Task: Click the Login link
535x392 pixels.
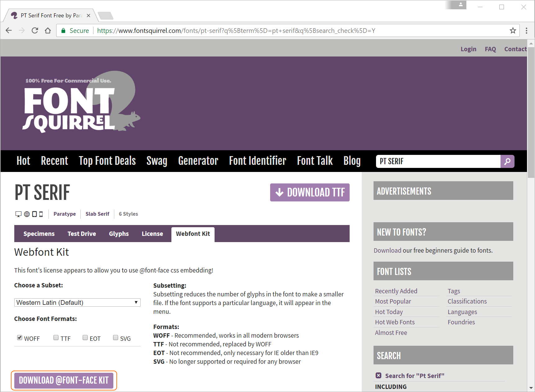Action: coord(468,49)
